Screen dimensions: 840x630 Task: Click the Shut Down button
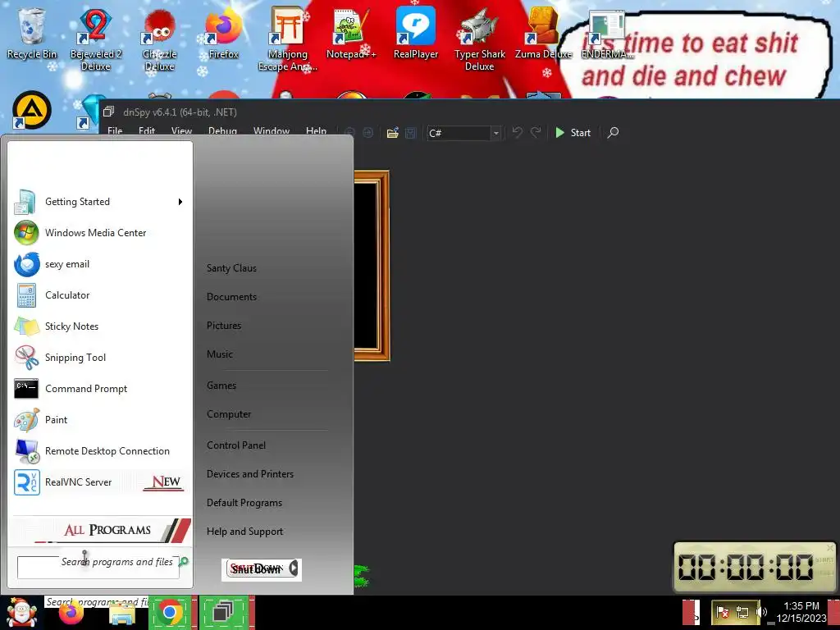[x=256, y=569]
